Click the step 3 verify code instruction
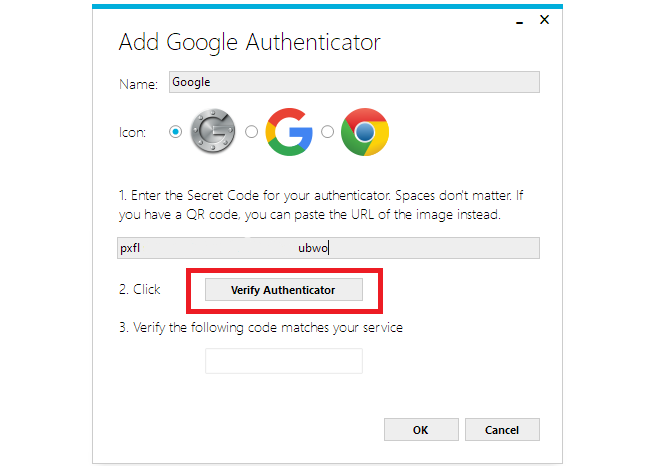This screenshot has width=659, height=466. pyautogui.click(x=260, y=327)
